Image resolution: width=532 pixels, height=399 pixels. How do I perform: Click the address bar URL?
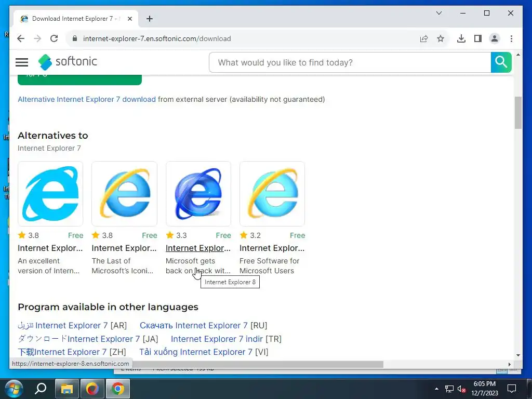click(157, 38)
